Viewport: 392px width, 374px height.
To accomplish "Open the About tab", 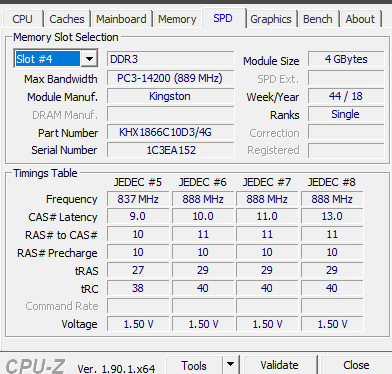I will coord(360,19).
